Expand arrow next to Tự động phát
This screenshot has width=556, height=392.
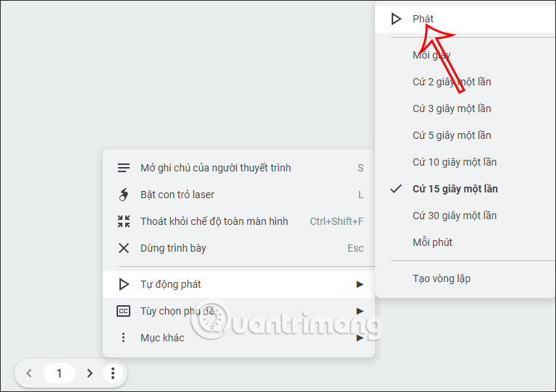(360, 284)
